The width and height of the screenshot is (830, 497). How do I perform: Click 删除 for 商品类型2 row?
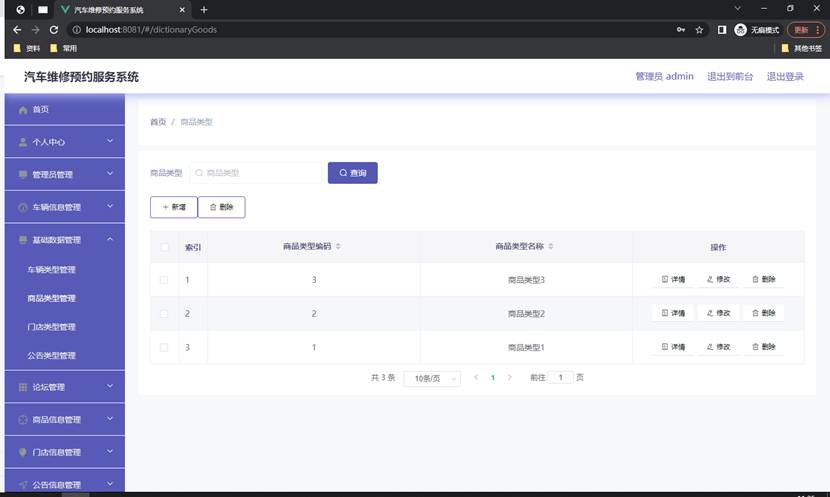764,313
